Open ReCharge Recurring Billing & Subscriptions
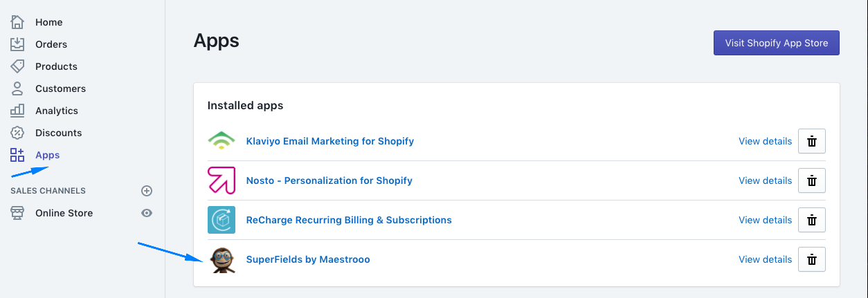 (x=349, y=220)
